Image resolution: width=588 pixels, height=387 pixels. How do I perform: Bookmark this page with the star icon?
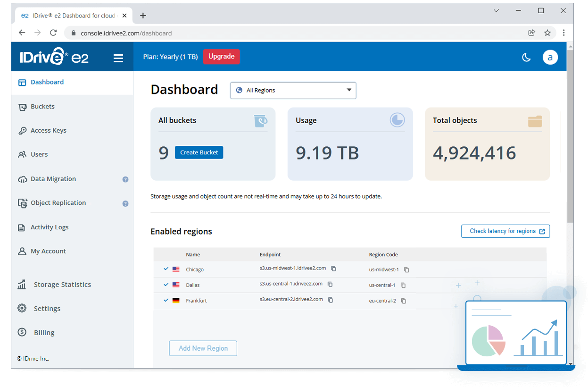click(547, 33)
